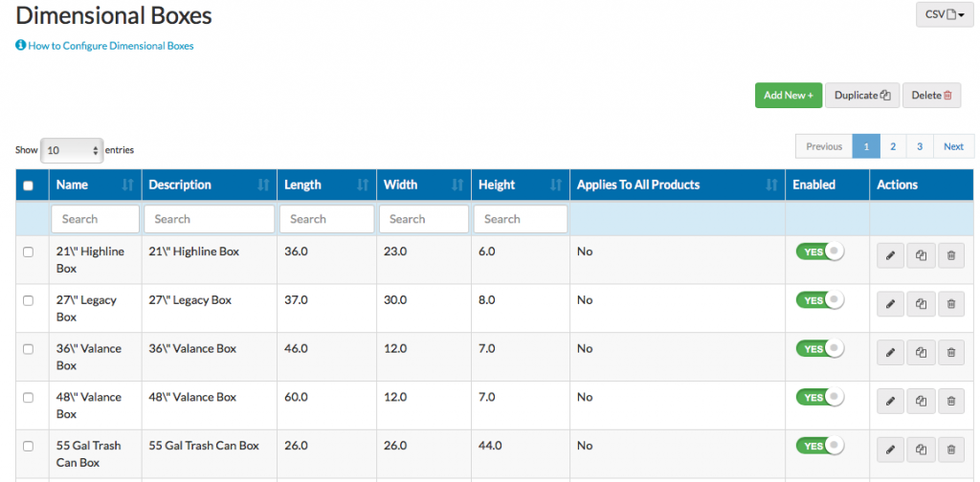
Task: Click the trash icon for 36" Valance Box row
Action: click(x=950, y=353)
